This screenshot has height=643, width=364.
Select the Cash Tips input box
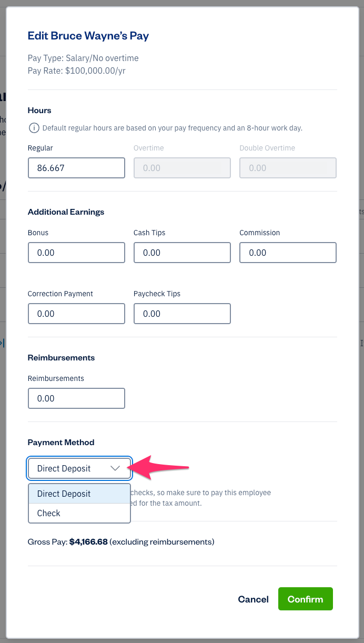click(x=182, y=253)
